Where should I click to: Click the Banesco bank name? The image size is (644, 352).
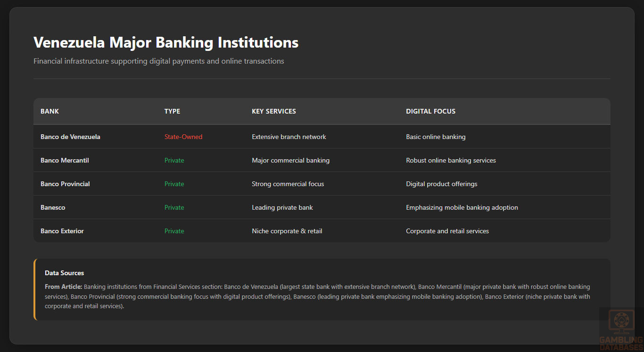pyautogui.click(x=53, y=207)
